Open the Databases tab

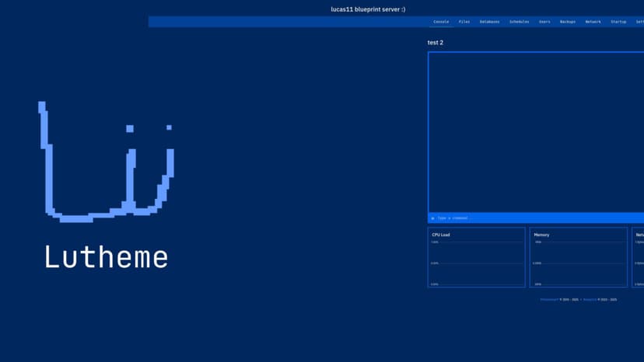point(490,22)
